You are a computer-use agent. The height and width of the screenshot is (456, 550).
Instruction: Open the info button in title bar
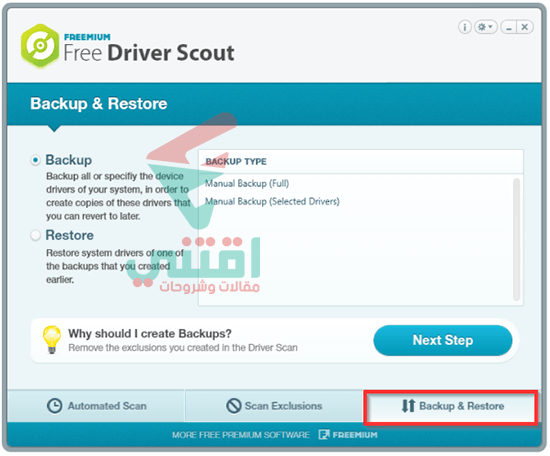coord(465,27)
